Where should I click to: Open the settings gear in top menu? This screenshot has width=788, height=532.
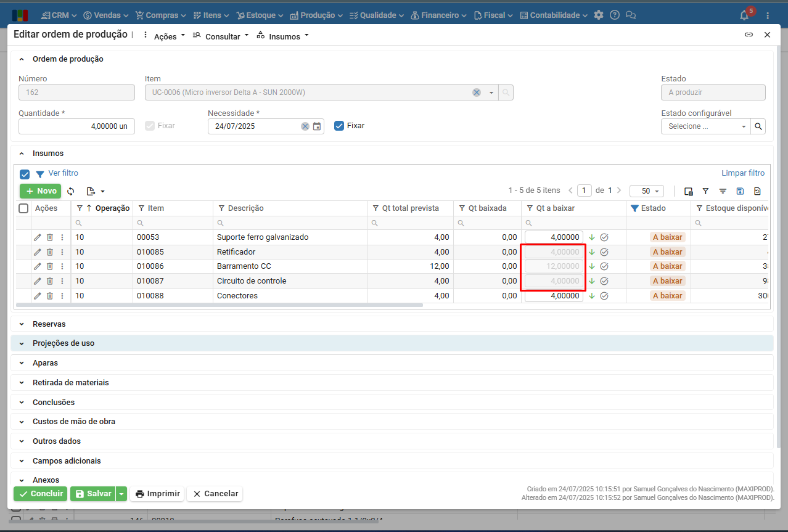599,15
